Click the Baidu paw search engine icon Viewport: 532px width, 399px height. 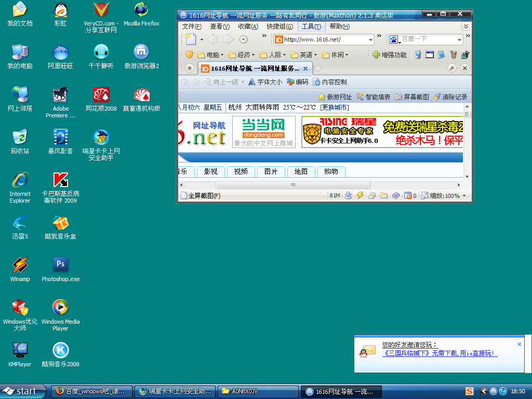pyautogui.click(x=394, y=39)
